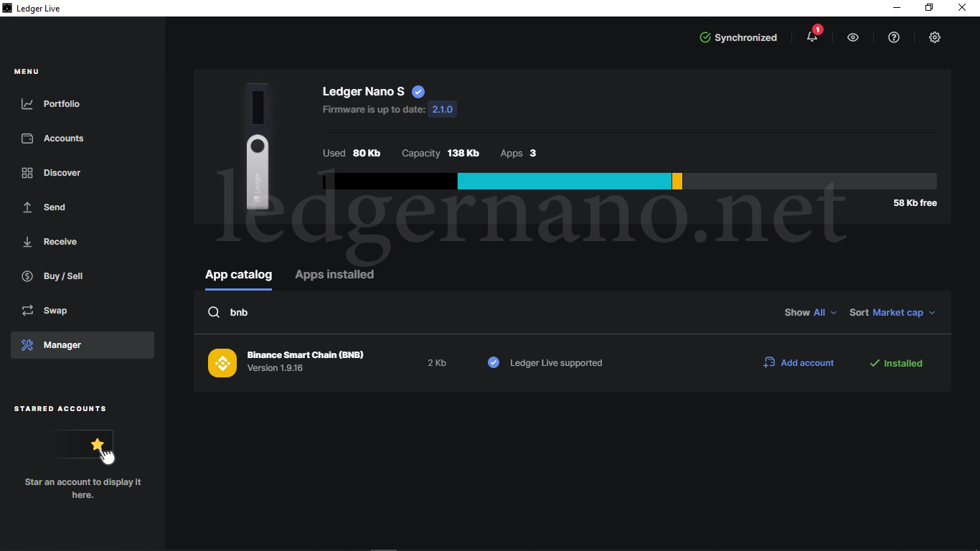
Task: Click the 58 Kb free label
Action: [915, 203]
